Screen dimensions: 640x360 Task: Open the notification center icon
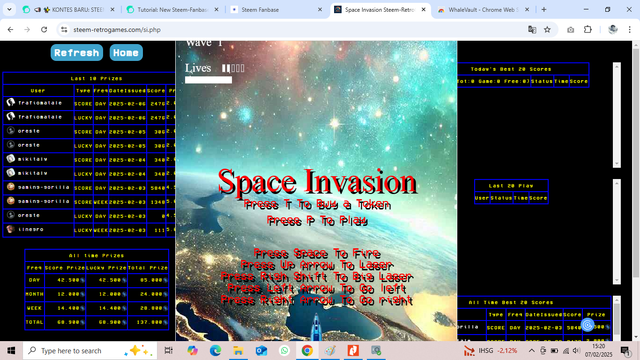(x=625, y=351)
